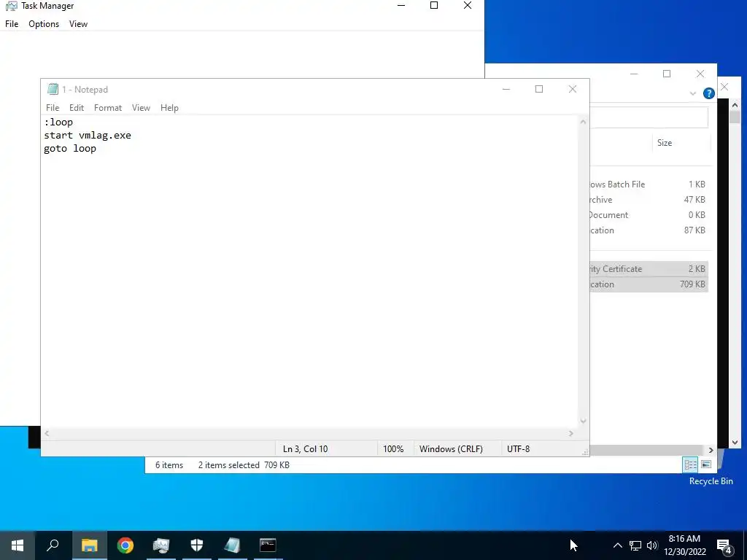This screenshot has height=560, width=747.
Task: Click the Task Manager title bar icon
Action: [x=12, y=6]
